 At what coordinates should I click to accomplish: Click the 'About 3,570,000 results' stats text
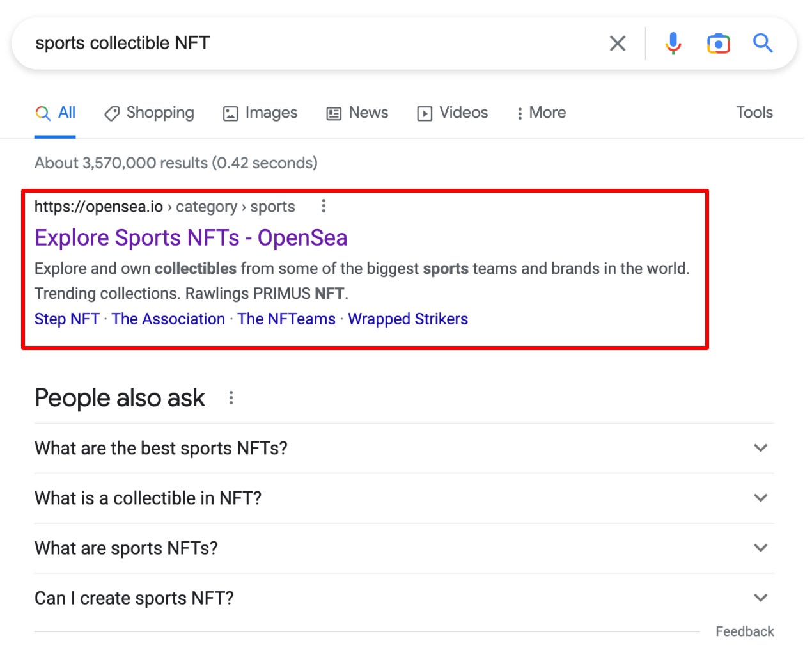176,163
